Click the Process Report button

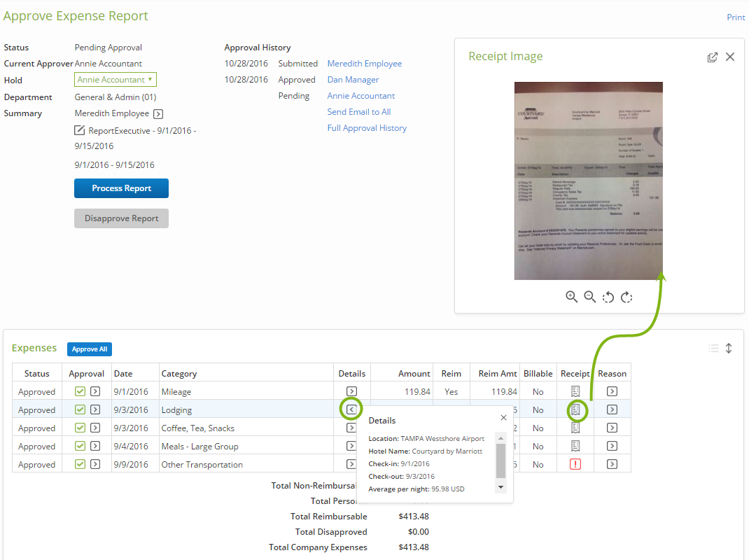[x=121, y=188]
